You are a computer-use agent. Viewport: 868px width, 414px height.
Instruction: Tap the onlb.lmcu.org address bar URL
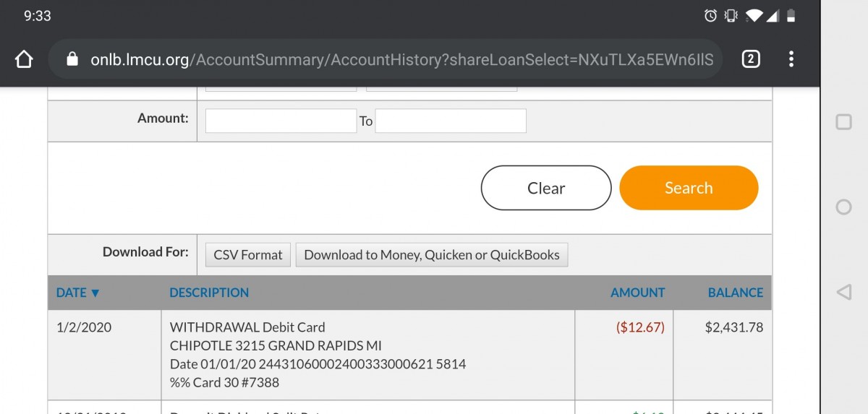pos(401,59)
